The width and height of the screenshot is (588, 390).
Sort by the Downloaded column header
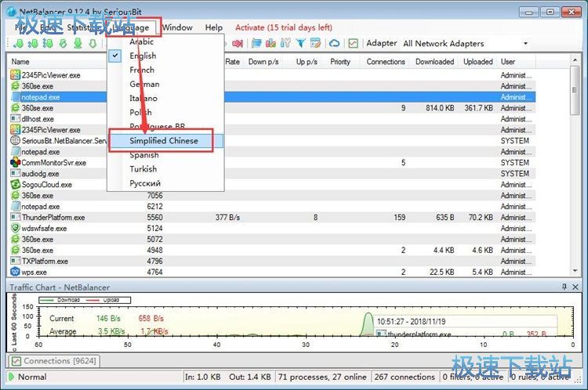434,62
